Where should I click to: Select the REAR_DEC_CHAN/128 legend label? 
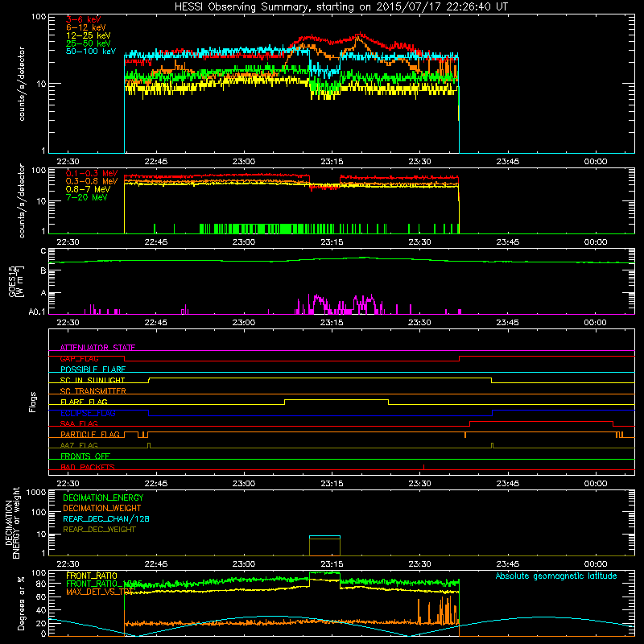pos(106,518)
